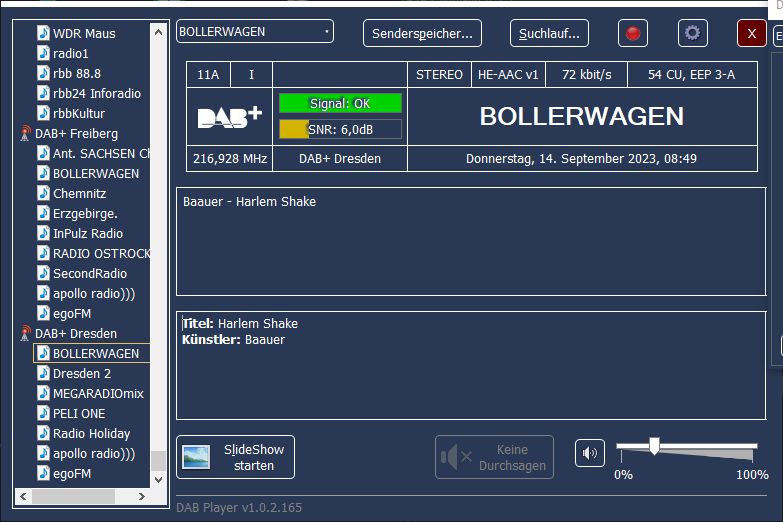This screenshot has width=783, height=522.
Task: Click music note icon beside rbb24 Inforadio
Action: pyautogui.click(x=43, y=93)
